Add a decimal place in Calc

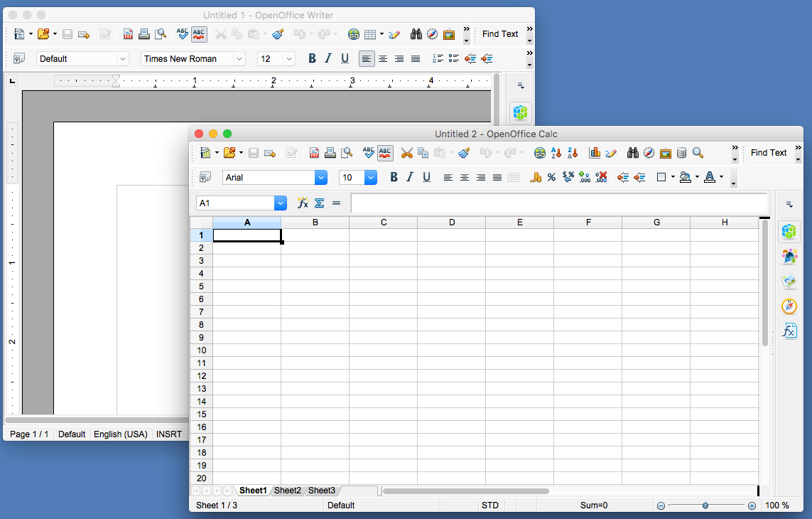(585, 178)
